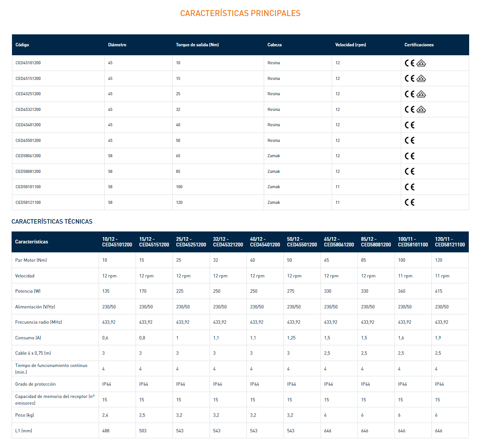
Task: Click the CE certification icon for CED58101100
Action: coord(409,187)
